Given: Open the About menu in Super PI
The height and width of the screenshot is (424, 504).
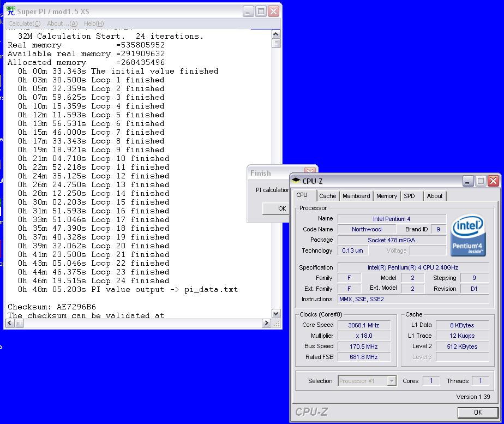Looking at the screenshot, I should click(62, 23).
